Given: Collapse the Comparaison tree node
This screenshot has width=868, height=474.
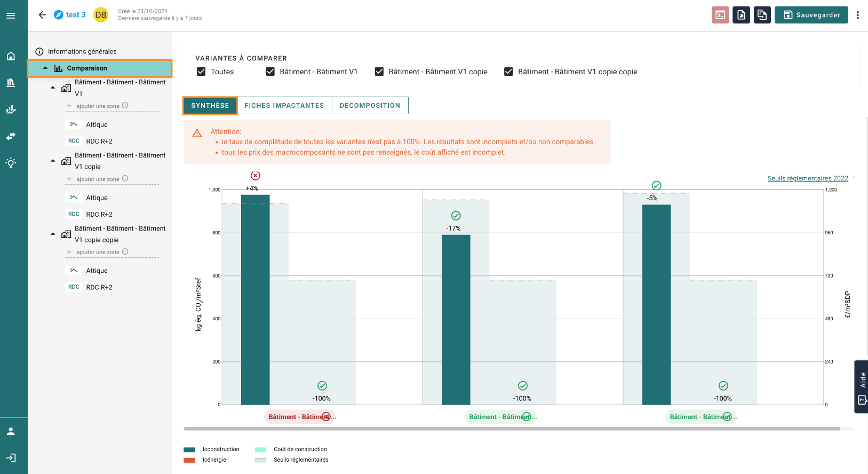Looking at the screenshot, I should coord(45,68).
